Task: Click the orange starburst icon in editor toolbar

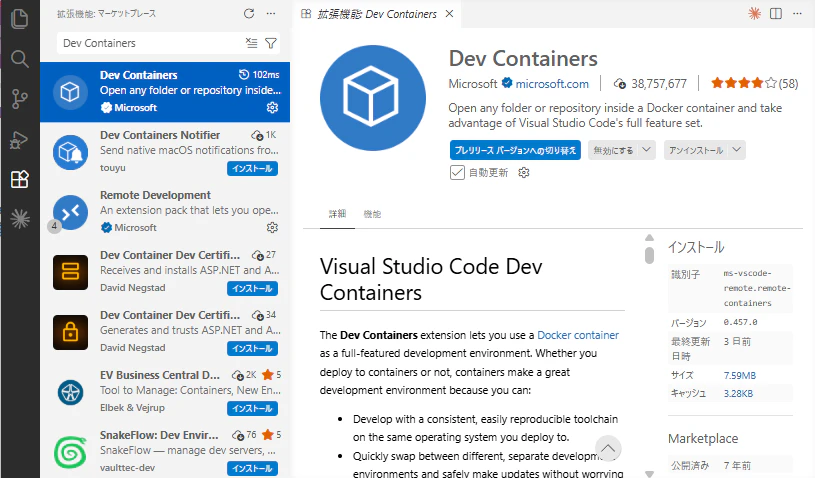Action: [x=754, y=14]
